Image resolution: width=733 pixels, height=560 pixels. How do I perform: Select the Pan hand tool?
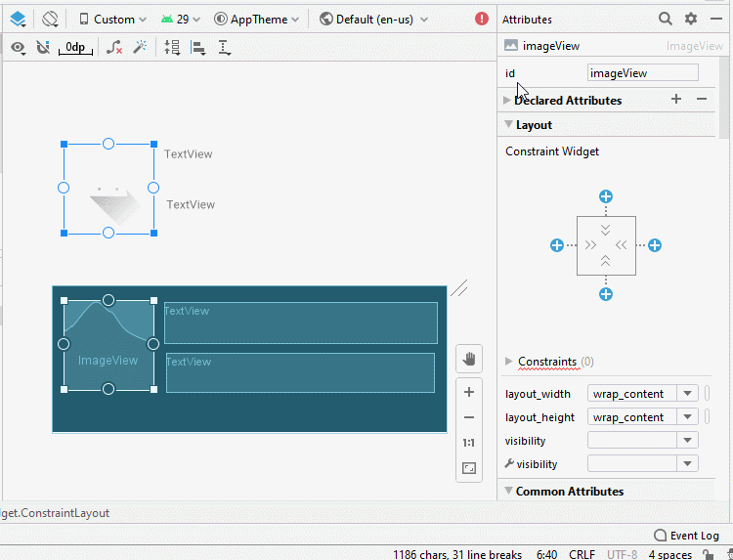(469, 359)
